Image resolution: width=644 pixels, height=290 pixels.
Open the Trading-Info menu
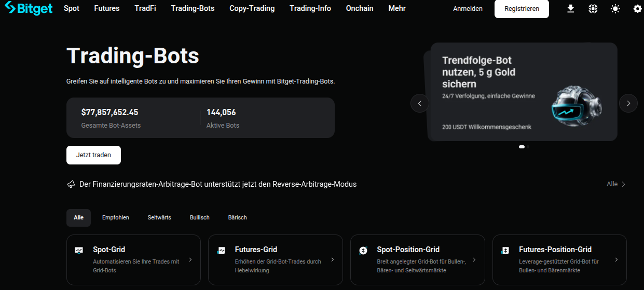310,8
